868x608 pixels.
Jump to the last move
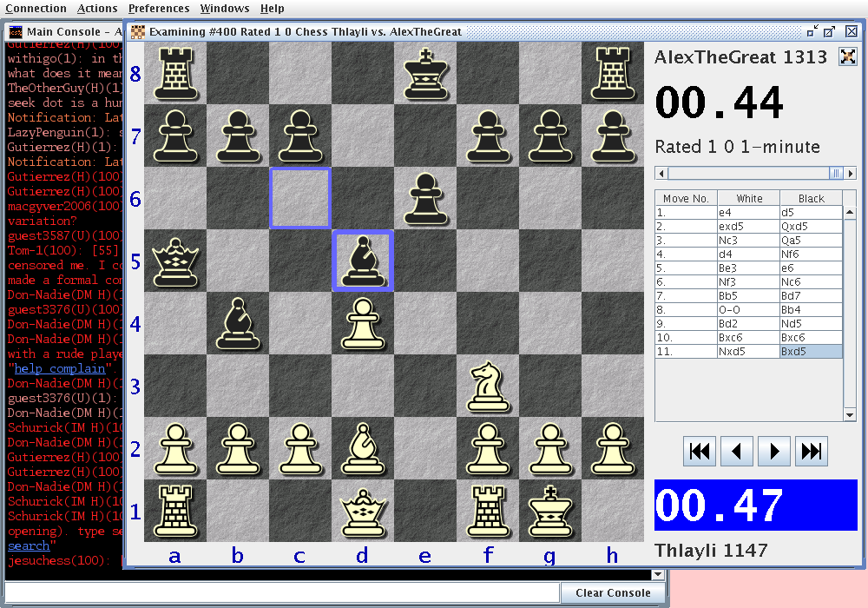pos(812,452)
